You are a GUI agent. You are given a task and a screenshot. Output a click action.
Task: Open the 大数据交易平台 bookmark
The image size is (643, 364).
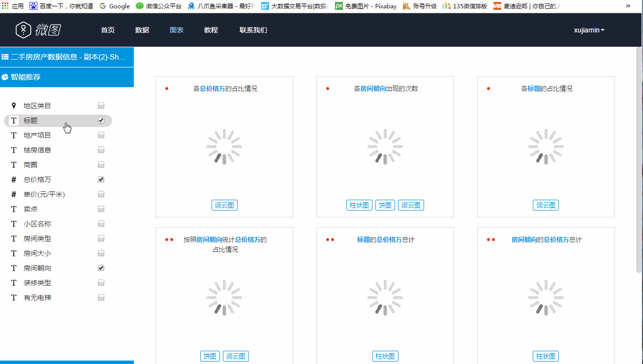click(x=295, y=6)
